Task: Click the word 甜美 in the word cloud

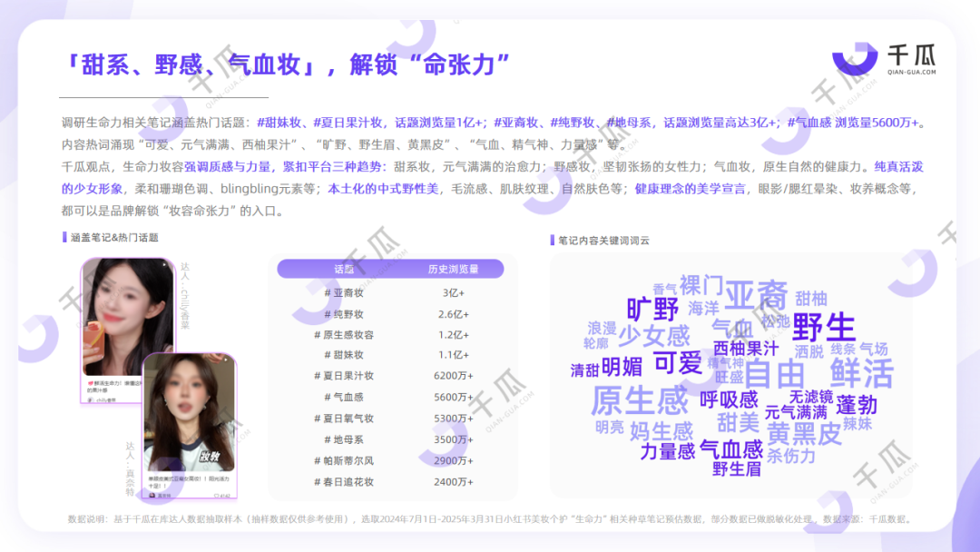Action: [738, 422]
